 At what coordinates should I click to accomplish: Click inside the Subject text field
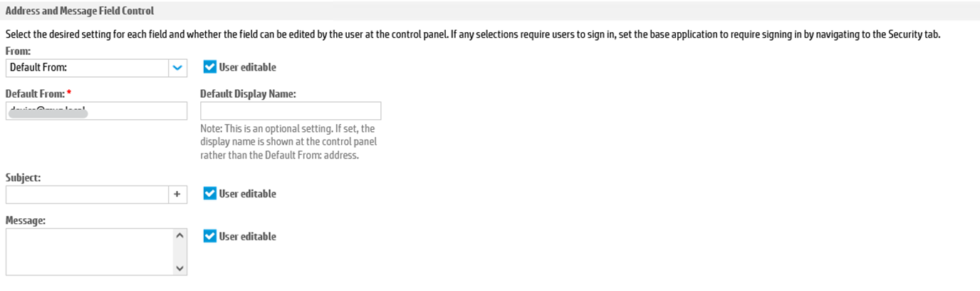[86, 194]
